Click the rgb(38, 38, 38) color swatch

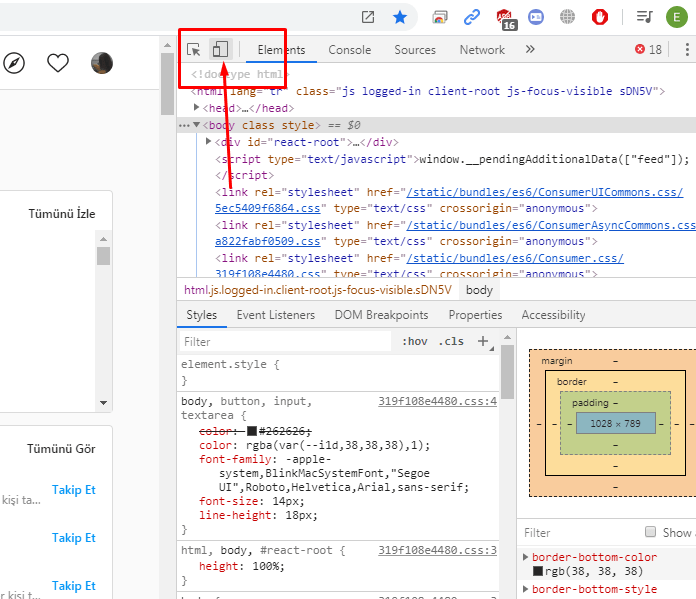pos(538,571)
